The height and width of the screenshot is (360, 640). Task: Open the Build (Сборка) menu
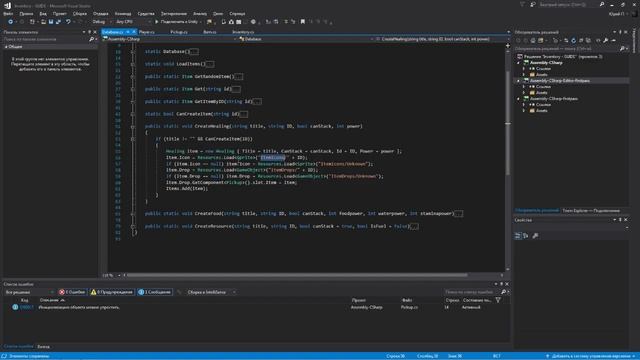click(x=80, y=13)
